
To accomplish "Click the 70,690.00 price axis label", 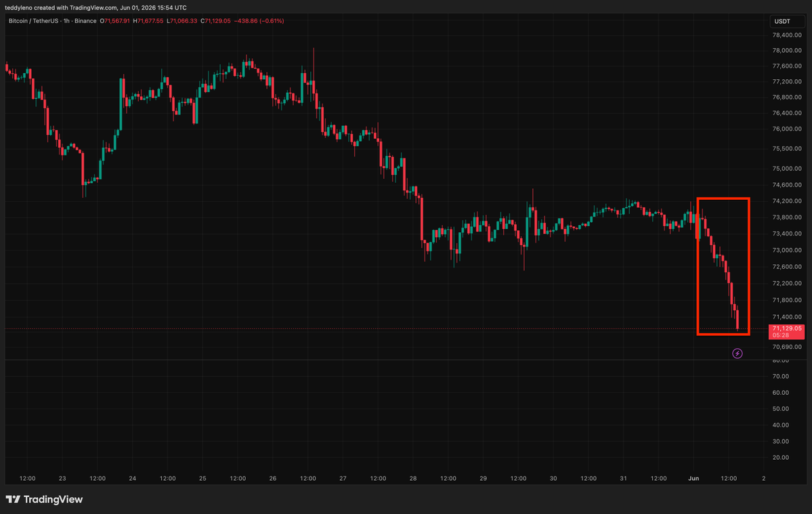I will point(787,347).
